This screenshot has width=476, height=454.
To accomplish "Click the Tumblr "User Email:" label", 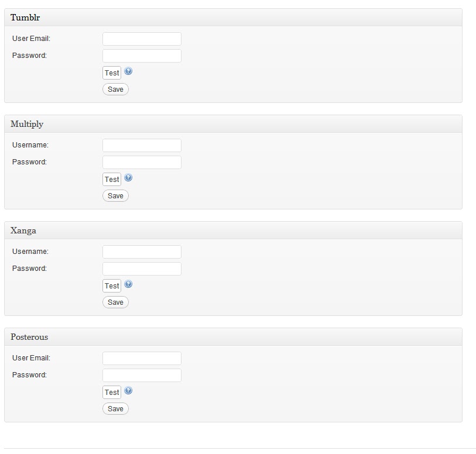I will point(31,39).
